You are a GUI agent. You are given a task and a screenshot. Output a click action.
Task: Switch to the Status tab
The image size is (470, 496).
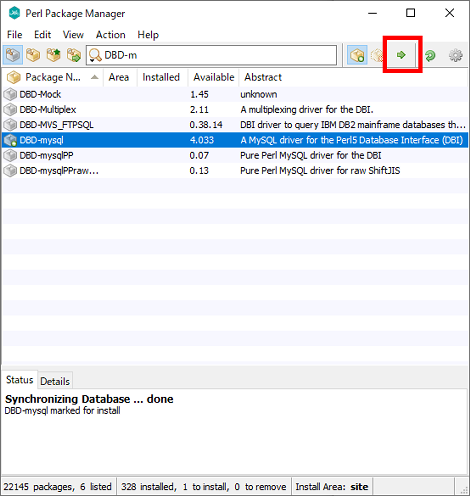point(20,380)
